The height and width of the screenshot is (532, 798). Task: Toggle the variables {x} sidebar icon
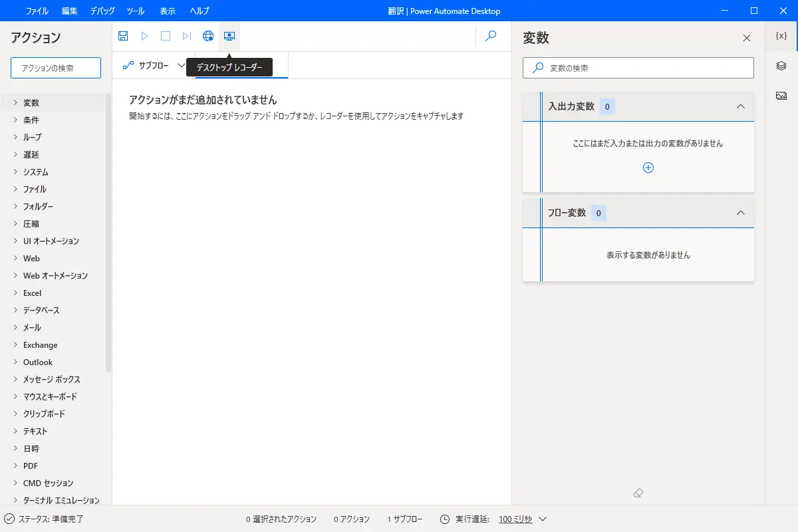point(781,36)
